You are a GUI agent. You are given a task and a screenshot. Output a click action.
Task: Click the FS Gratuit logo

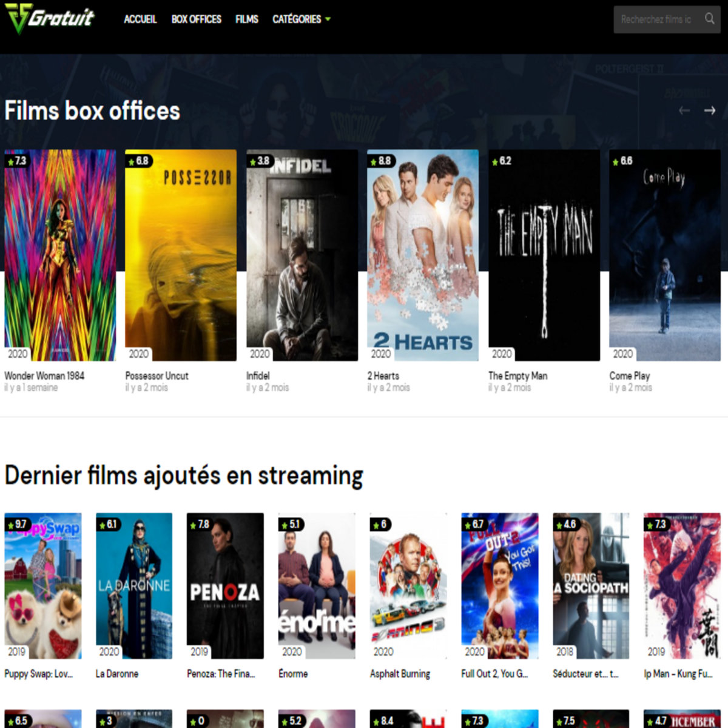[50, 18]
